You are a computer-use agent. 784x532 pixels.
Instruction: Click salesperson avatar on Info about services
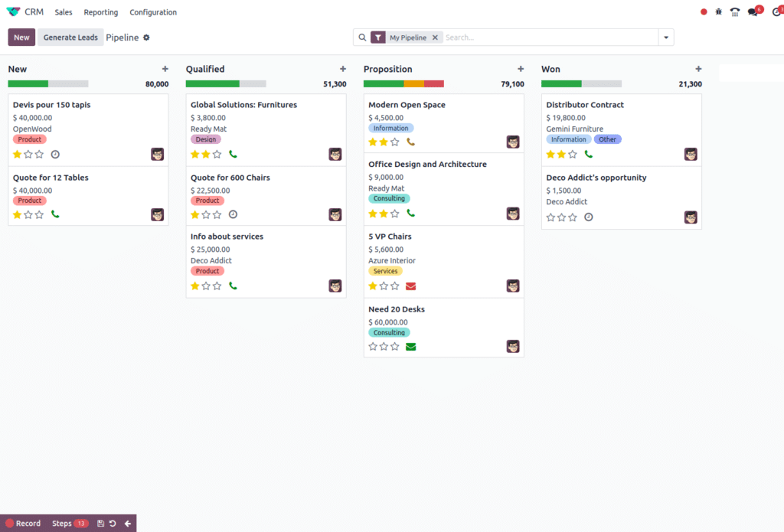(335, 286)
